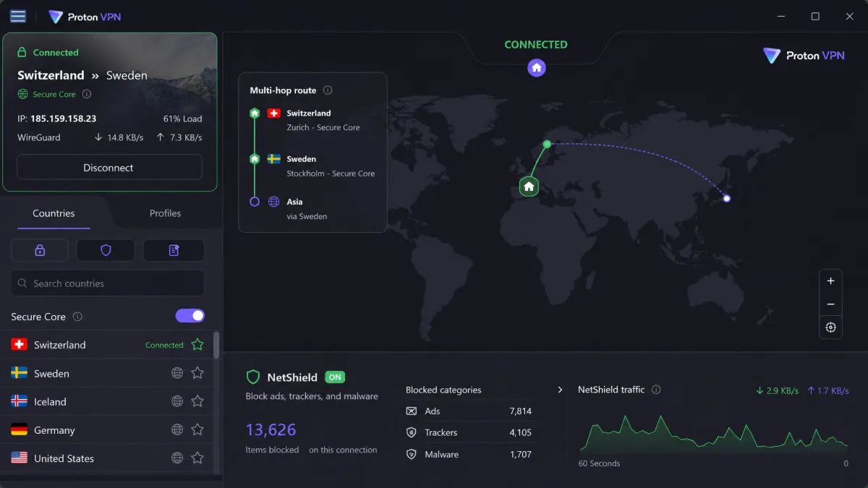The height and width of the screenshot is (488, 868).
Task: Click the Trackers count 4,105
Action: [520, 432]
